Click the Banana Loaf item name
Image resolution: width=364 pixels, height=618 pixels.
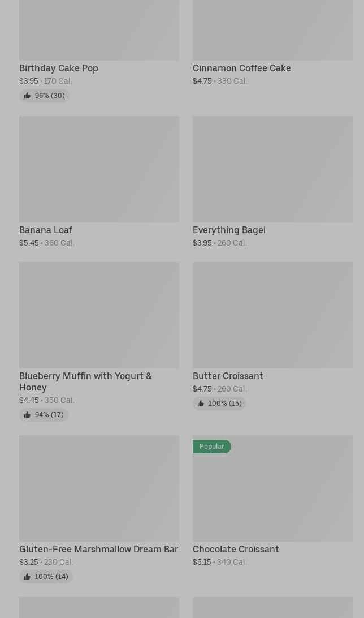[46, 230]
